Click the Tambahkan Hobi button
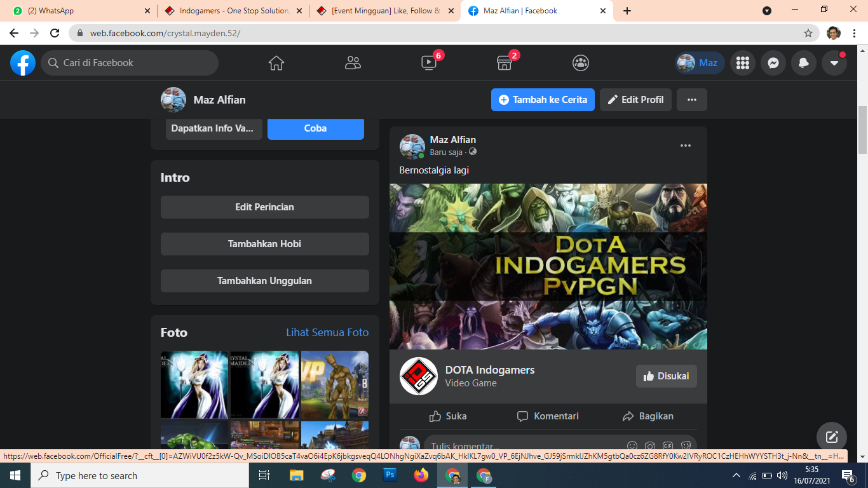Image resolution: width=868 pixels, height=488 pixels. [x=265, y=244]
